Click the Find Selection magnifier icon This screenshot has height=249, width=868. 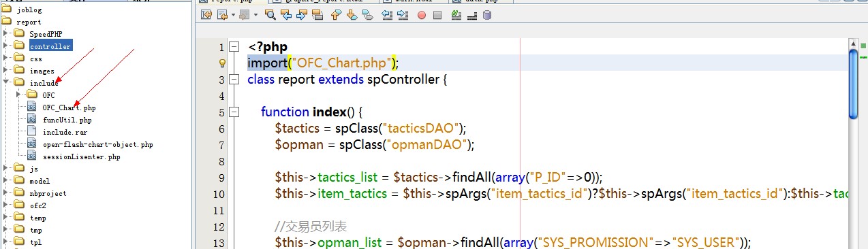(x=270, y=15)
